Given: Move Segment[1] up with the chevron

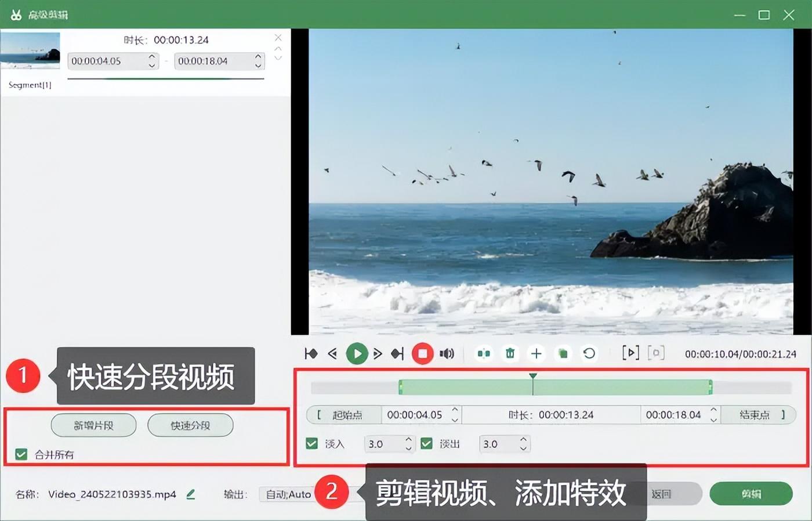Looking at the screenshot, I should 278,49.
